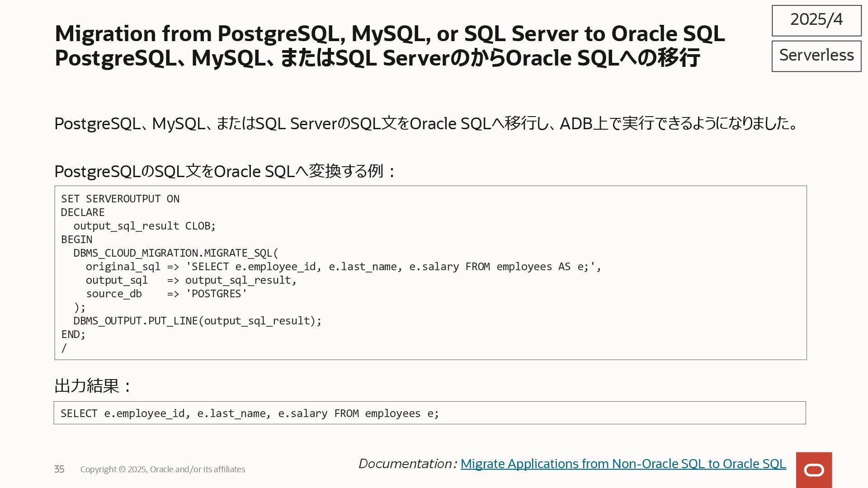868x488 pixels.
Task: Click the DECLARE keyword in code
Action: click(83, 212)
